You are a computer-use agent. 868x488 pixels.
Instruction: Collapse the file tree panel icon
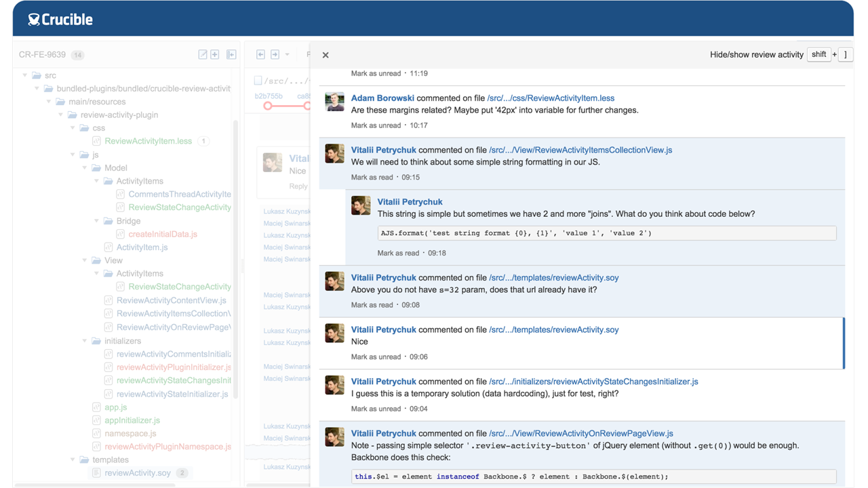tap(231, 55)
